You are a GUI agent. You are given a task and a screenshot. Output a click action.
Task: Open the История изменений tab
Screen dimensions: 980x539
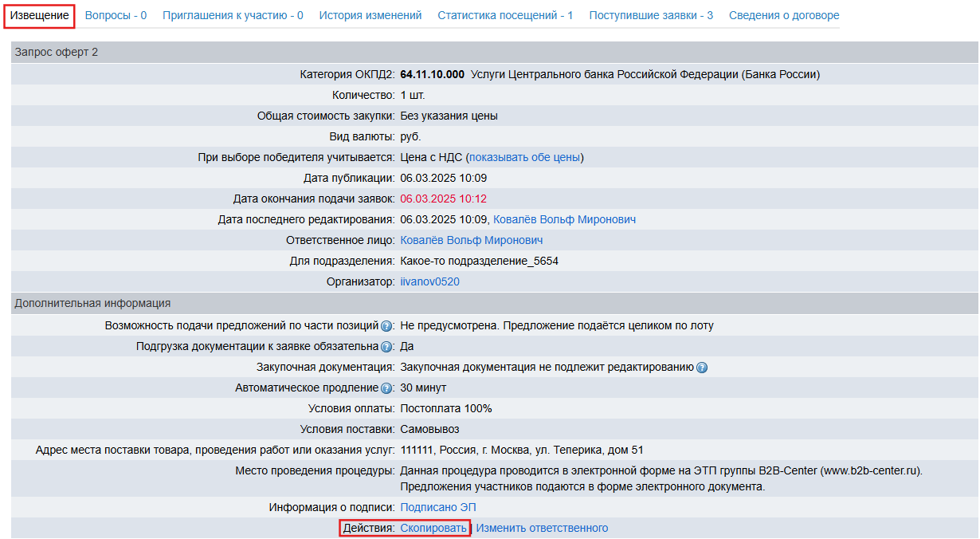click(370, 16)
